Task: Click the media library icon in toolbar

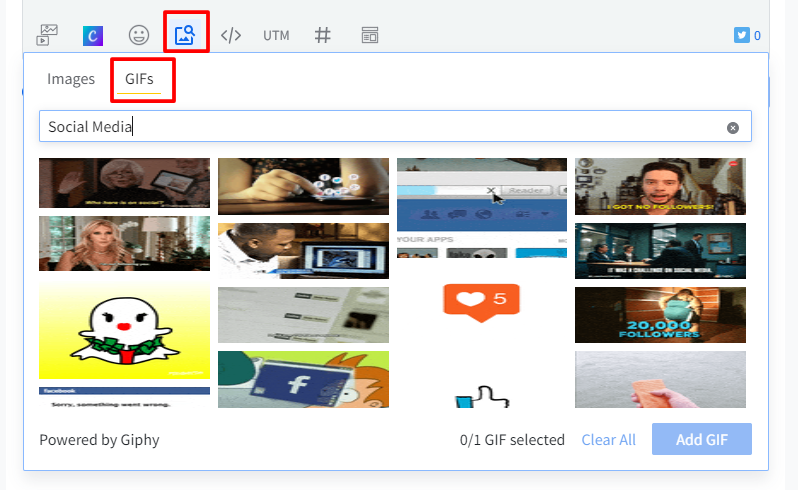Action: click(47, 35)
